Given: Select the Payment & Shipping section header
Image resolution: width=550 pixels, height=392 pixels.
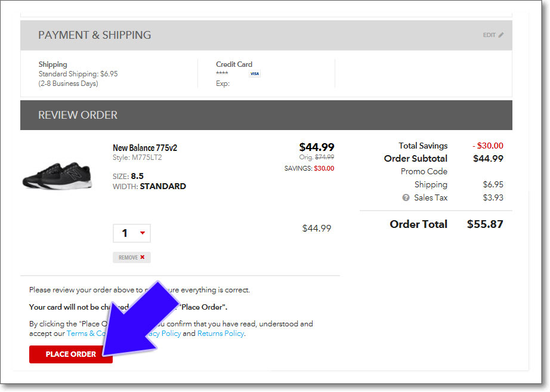Looking at the screenshot, I should pyautogui.click(x=95, y=35).
